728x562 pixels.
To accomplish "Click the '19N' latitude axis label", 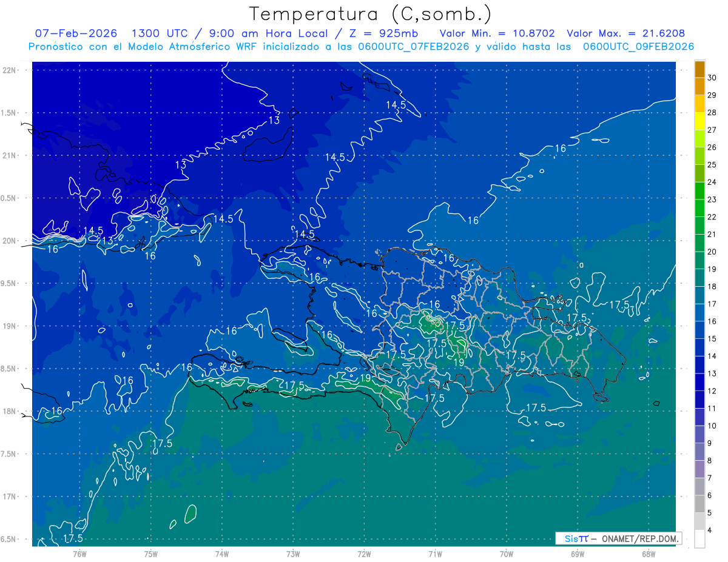I will 9,326.
